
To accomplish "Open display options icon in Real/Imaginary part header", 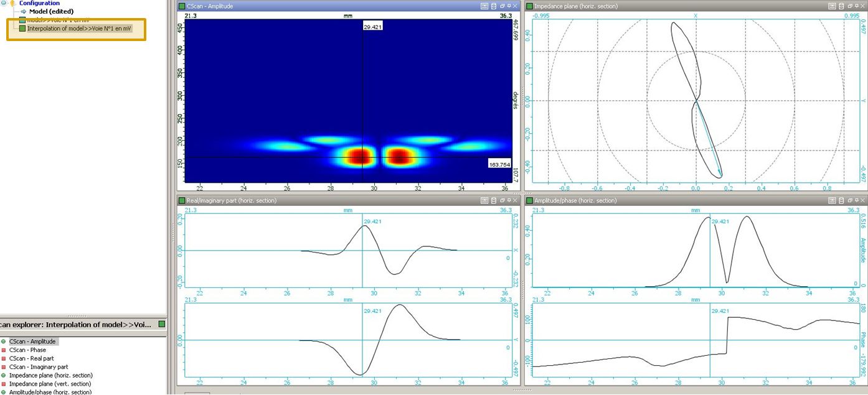I will (484, 200).
